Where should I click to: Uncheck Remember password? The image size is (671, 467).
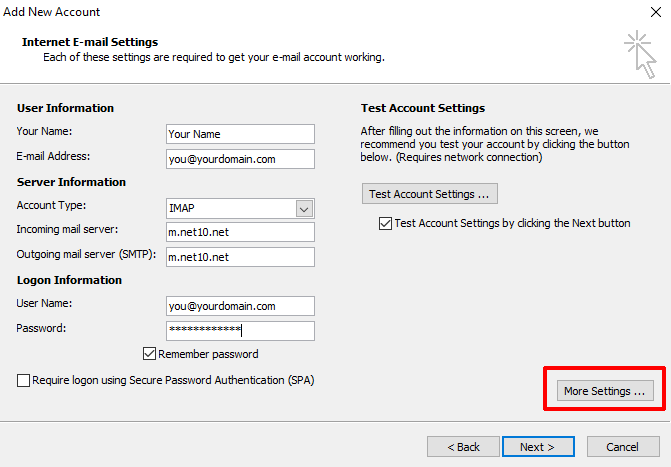coord(149,354)
